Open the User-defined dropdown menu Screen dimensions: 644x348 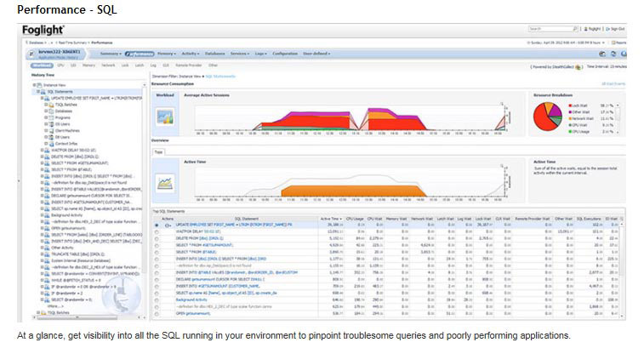point(316,54)
